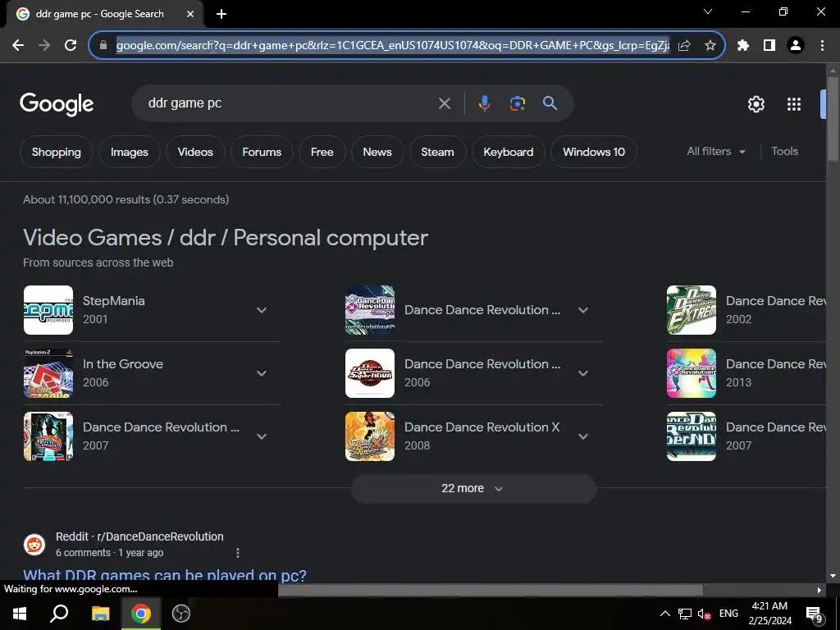
Task: Open a new browser tab
Action: [x=221, y=14]
